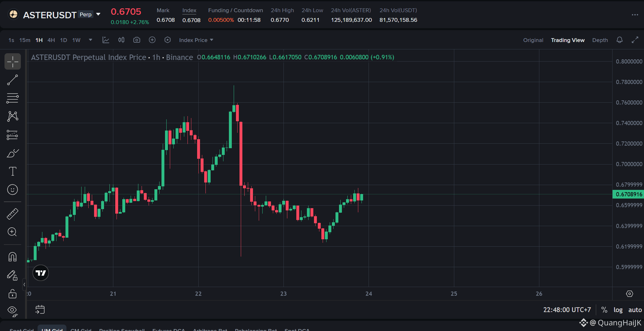The width and height of the screenshot is (644, 331).
Task: Open the emoji icons tool
Action: (13, 190)
